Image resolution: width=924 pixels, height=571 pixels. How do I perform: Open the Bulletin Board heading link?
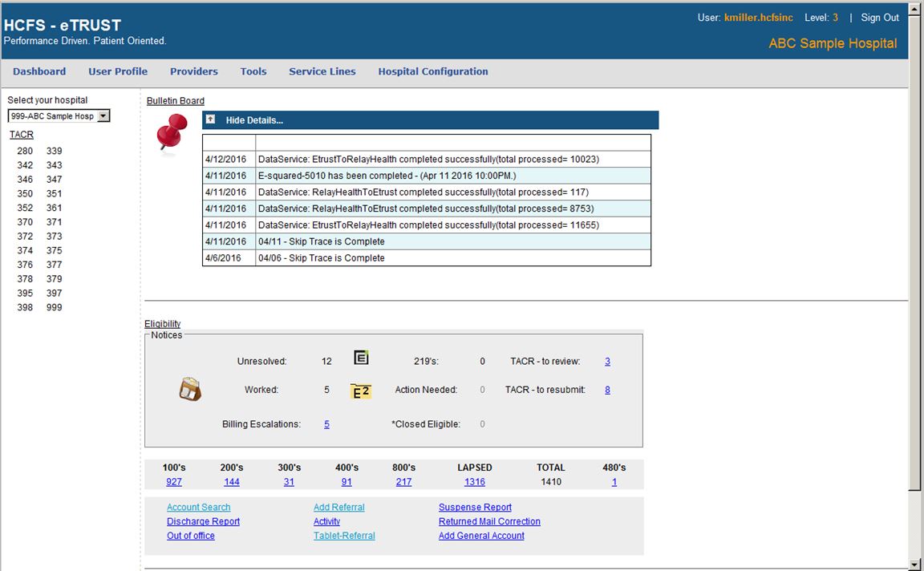[175, 101]
